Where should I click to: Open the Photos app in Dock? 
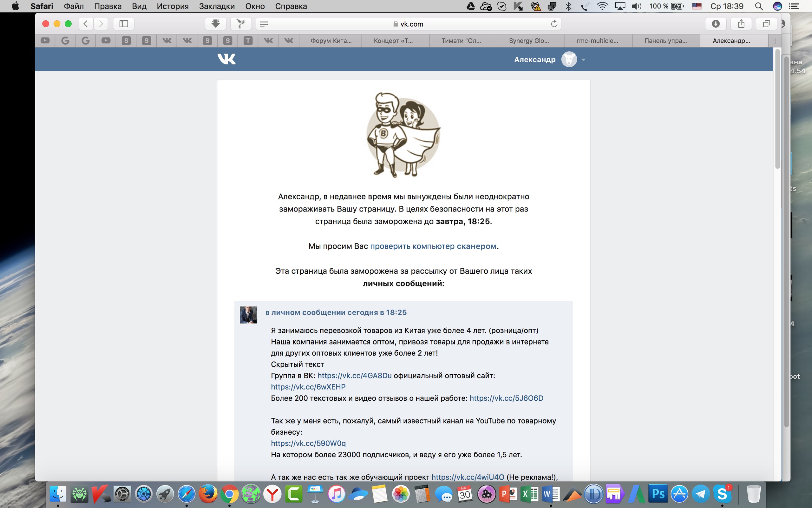(401, 494)
